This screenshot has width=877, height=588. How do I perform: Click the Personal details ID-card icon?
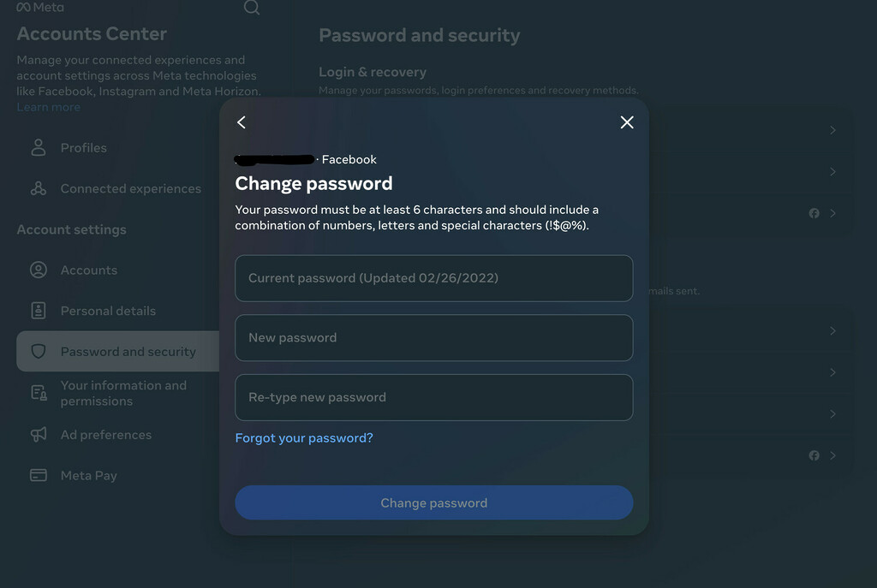coord(38,310)
